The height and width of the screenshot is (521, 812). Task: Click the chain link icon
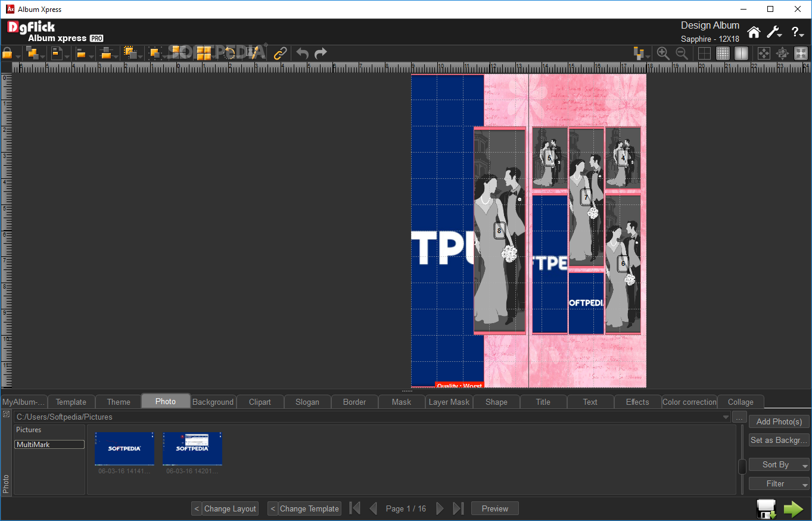click(x=280, y=53)
